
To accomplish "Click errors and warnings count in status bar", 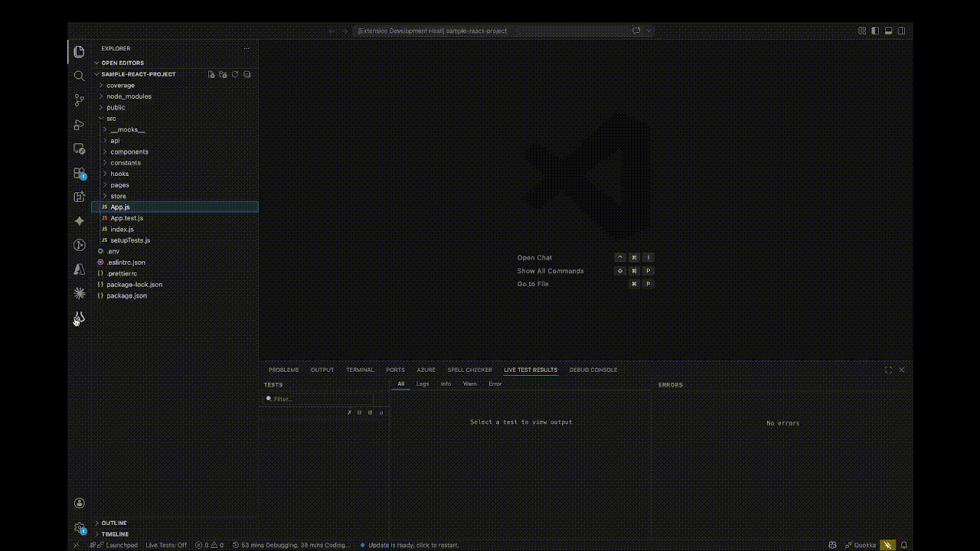I will pyautogui.click(x=209, y=545).
